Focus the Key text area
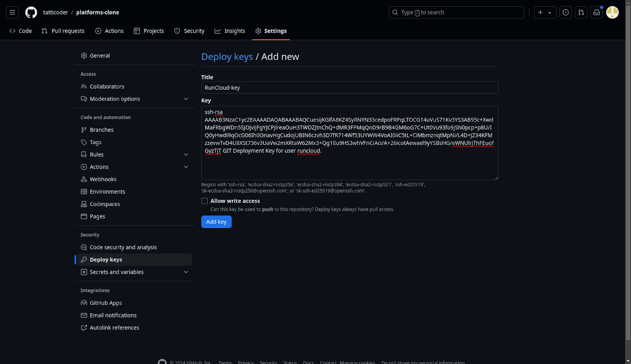The image size is (631, 364). (349, 165)
